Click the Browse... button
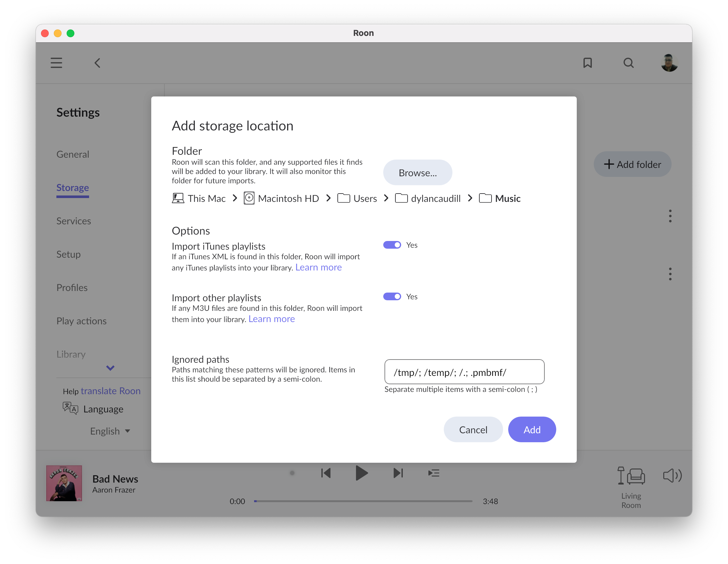 (417, 173)
